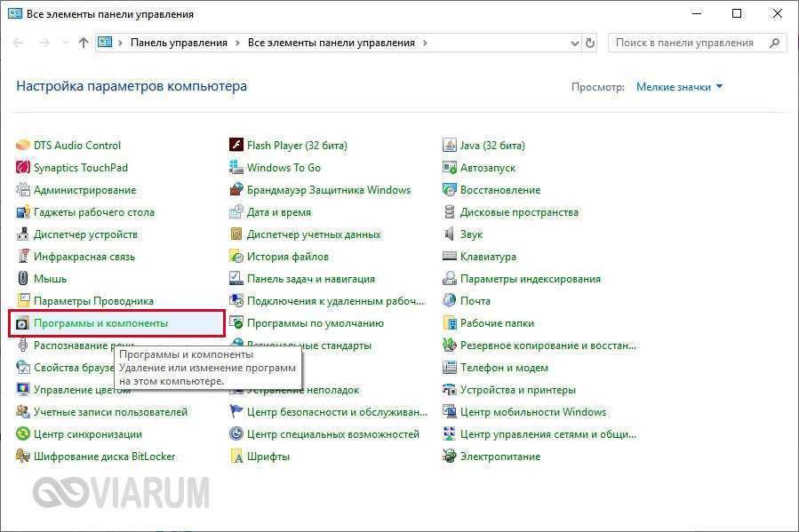
Task: Open Телефон и модем
Action: pyautogui.click(x=504, y=368)
